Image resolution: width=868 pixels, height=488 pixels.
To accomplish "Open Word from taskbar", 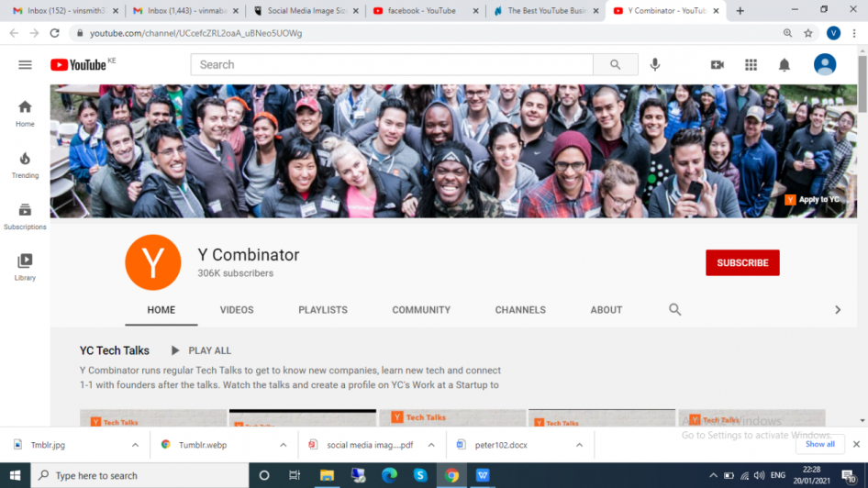I will click(x=483, y=475).
